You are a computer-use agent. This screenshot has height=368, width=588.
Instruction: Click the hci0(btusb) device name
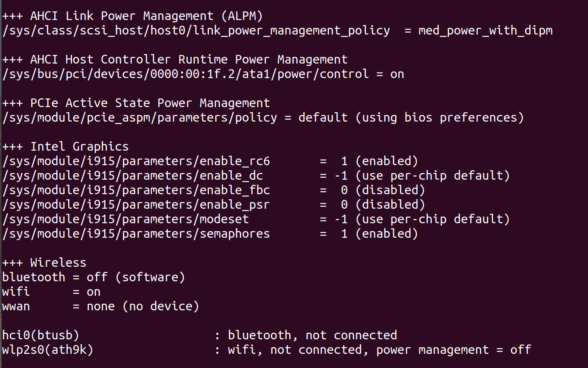tap(41, 335)
